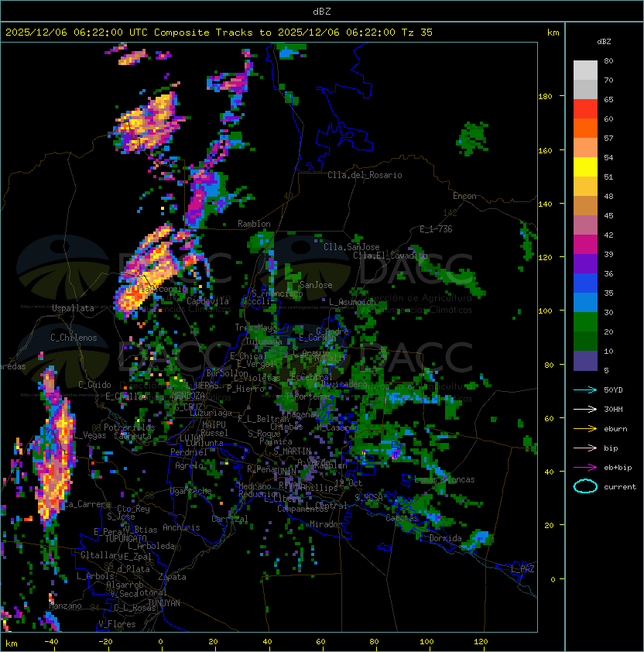
Task: Click the 'V_Flores' map label
Action: 117,625
